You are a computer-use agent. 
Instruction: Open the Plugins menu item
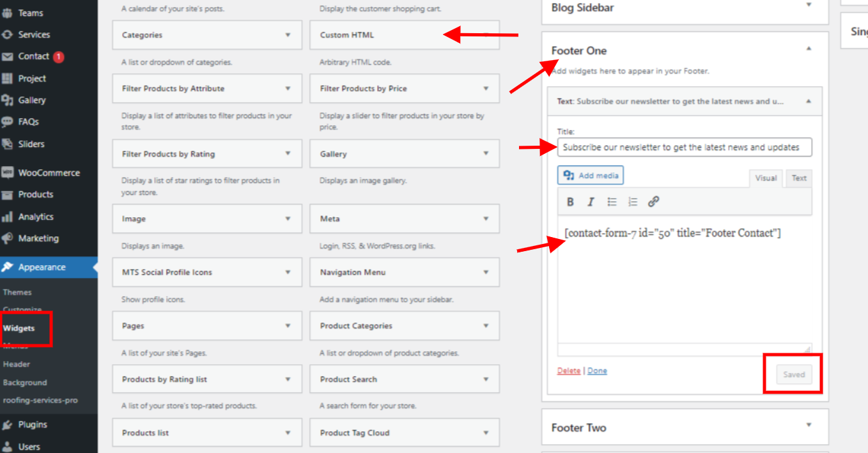(x=49, y=424)
